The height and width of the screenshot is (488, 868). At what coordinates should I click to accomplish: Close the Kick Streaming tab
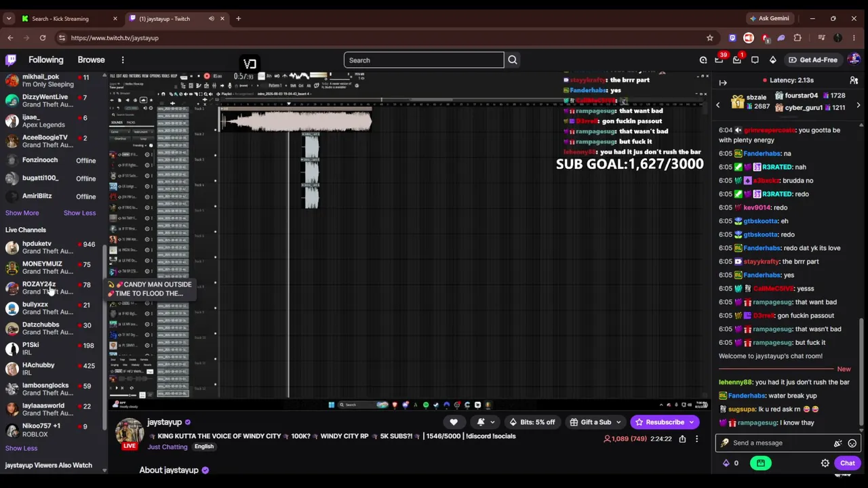[x=115, y=18]
